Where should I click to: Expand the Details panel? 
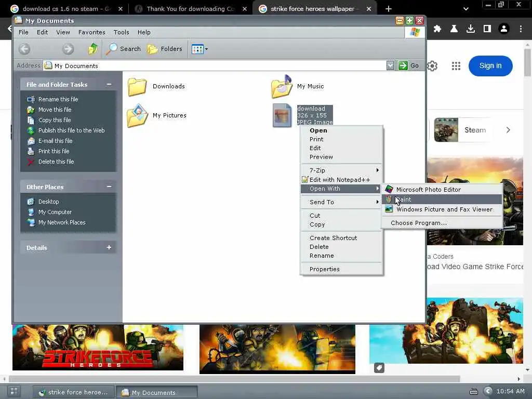[109, 247]
